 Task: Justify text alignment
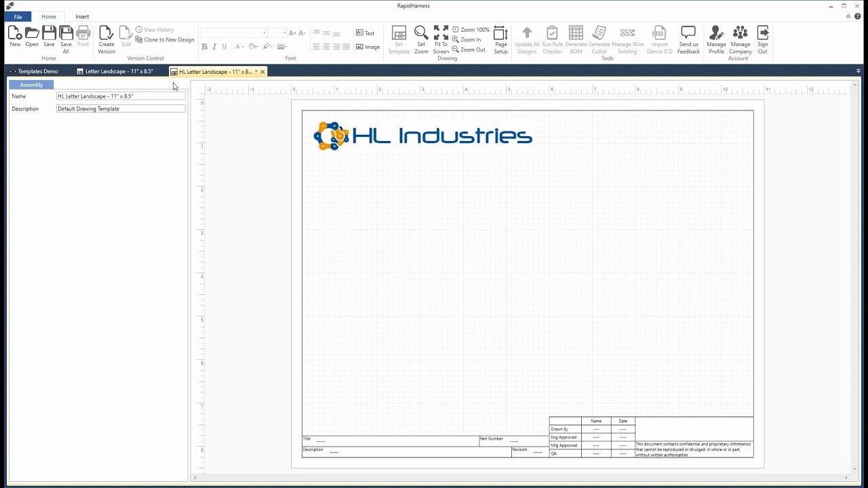(347, 47)
